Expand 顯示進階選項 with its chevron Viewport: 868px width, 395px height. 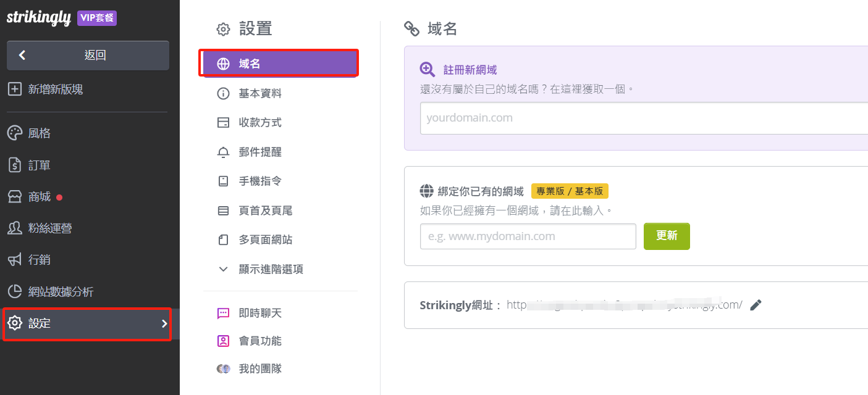[224, 270]
